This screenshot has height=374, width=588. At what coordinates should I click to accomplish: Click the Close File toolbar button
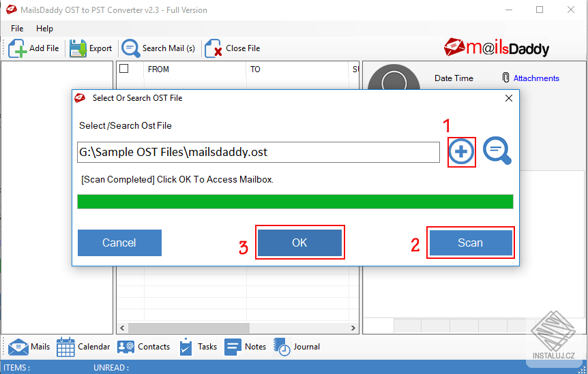[233, 48]
